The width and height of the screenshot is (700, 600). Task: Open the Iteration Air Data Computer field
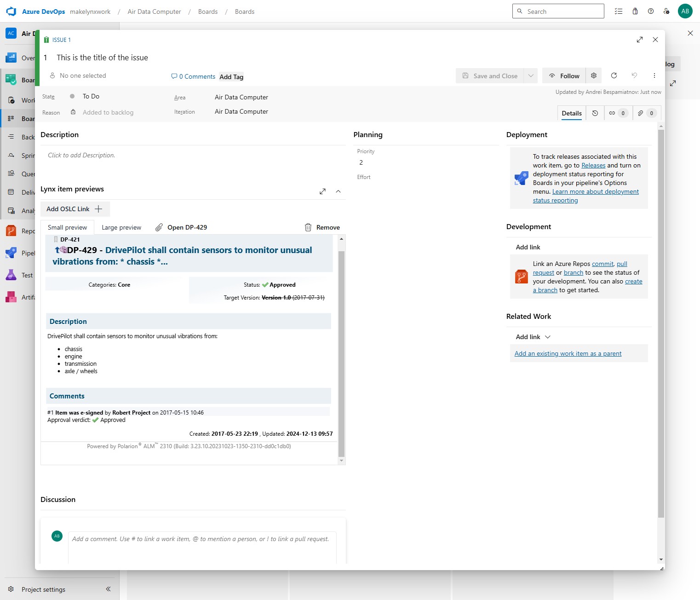point(241,111)
